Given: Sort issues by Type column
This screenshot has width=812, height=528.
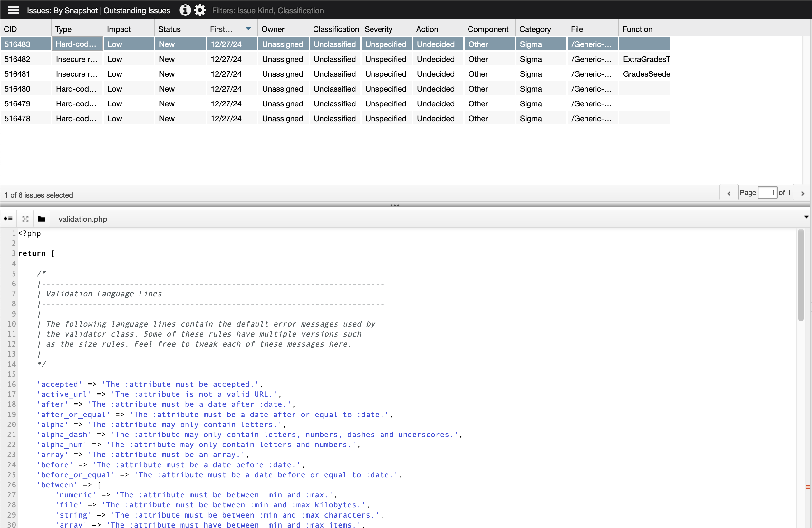Looking at the screenshot, I should (x=77, y=29).
